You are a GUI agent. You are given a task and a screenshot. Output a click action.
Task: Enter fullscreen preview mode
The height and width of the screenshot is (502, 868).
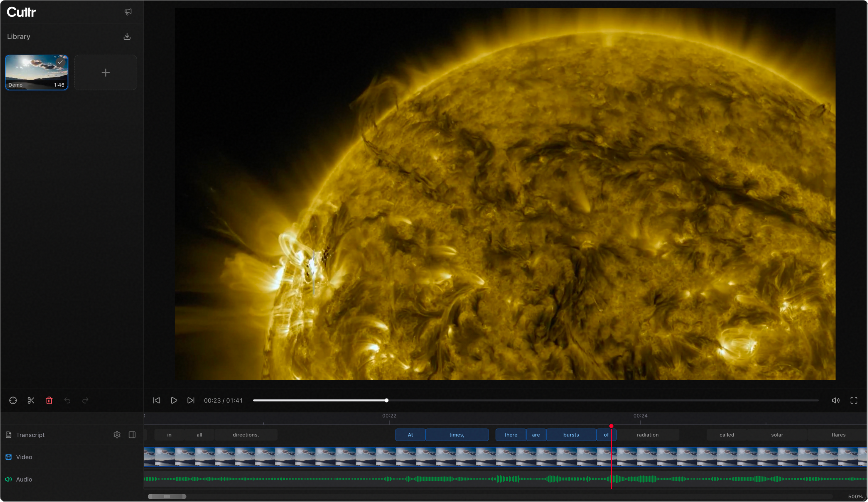click(854, 400)
